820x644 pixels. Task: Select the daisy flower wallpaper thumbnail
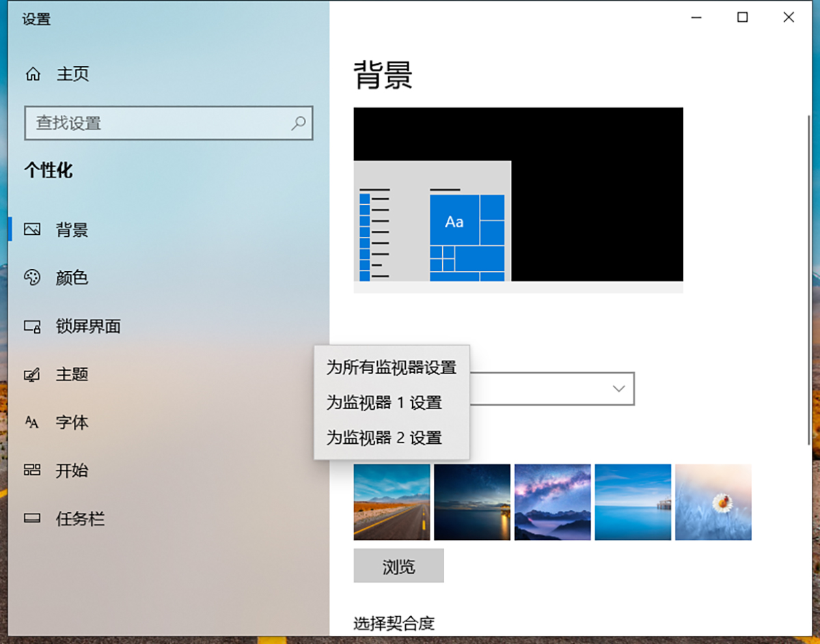click(x=713, y=502)
